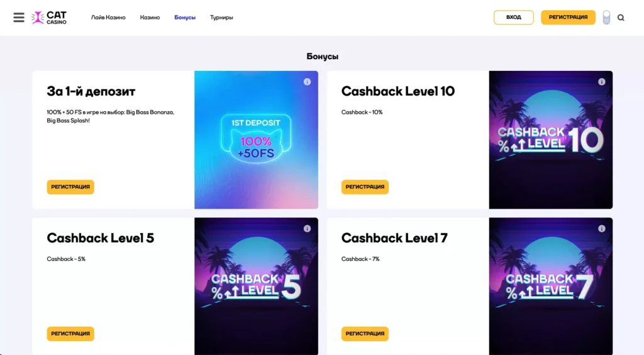
Task: Click the header Регистрация button
Action: coord(568,17)
